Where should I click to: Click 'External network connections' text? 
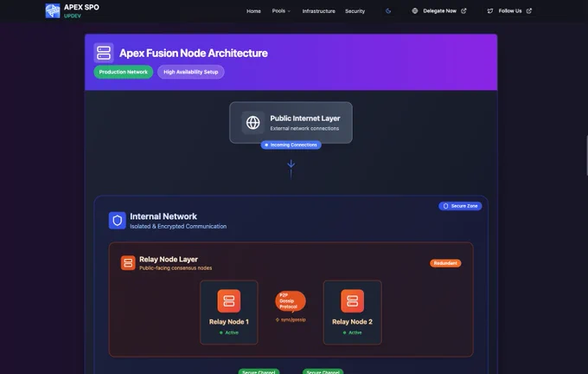pos(304,128)
